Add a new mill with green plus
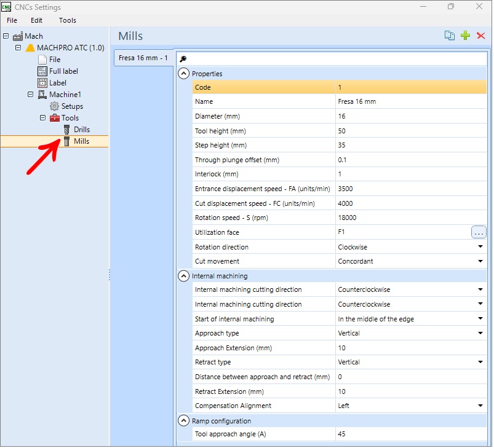This screenshot has height=448, width=494. click(465, 36)
